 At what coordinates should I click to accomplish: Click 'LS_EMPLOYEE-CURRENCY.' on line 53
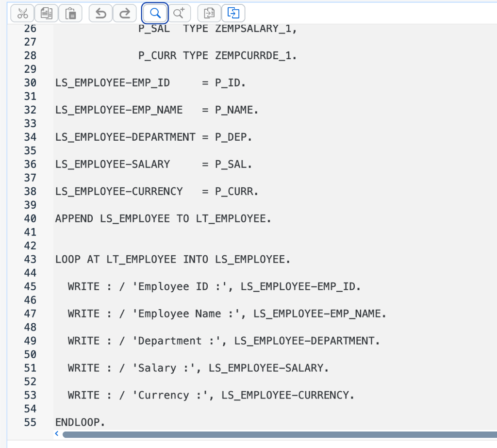[287, 396]
